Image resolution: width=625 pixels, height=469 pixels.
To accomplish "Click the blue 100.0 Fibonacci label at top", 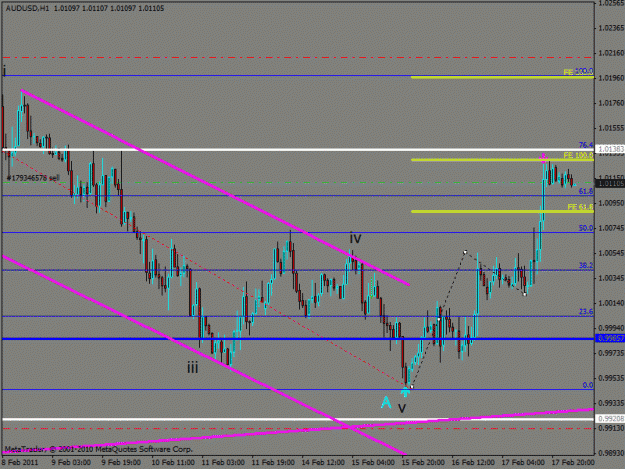I will (584, 71).
